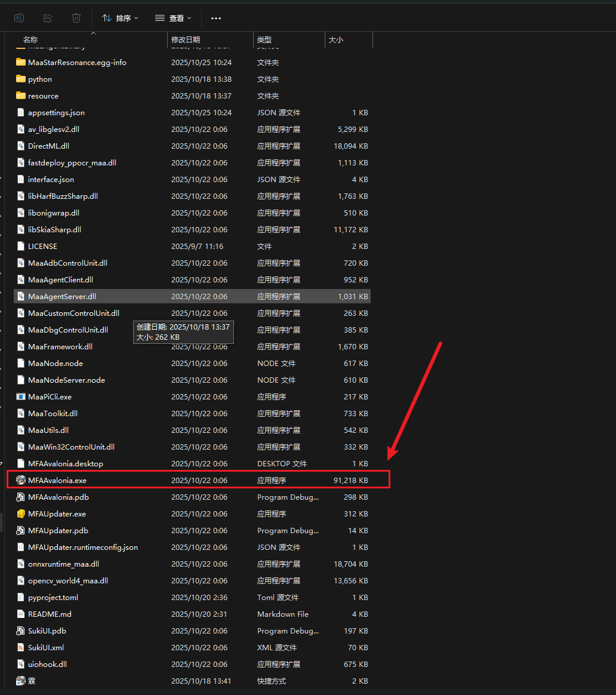Select the SukiUI.xml file icon
The width and height of the screenshot is (616, 695).
coord(21,647)
